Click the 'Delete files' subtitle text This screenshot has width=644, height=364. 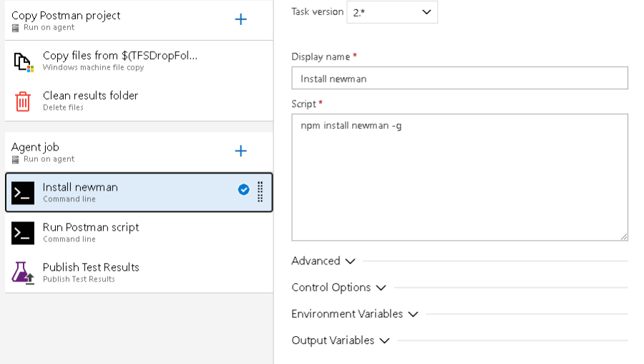click(x=63, y=107)
